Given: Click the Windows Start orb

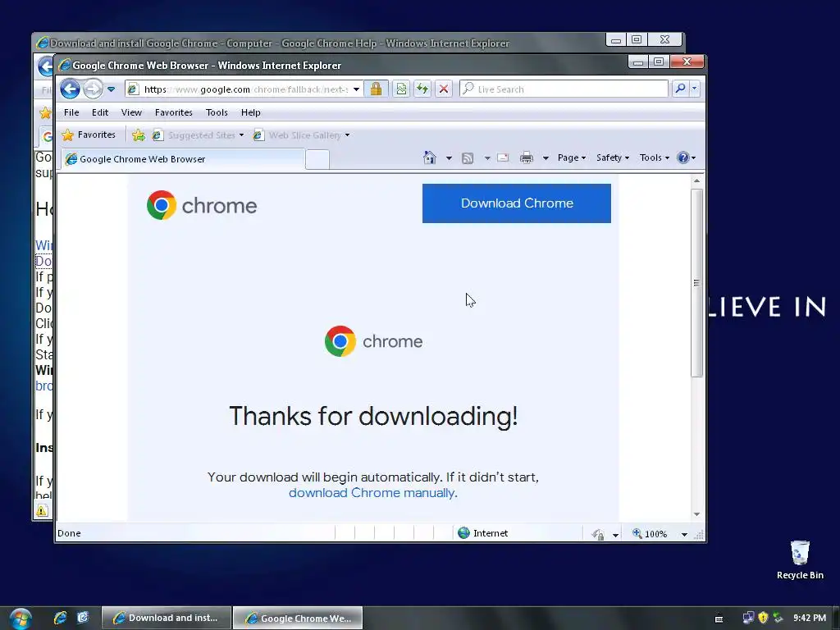Looking at the screenshot, I should click(20, 619).
